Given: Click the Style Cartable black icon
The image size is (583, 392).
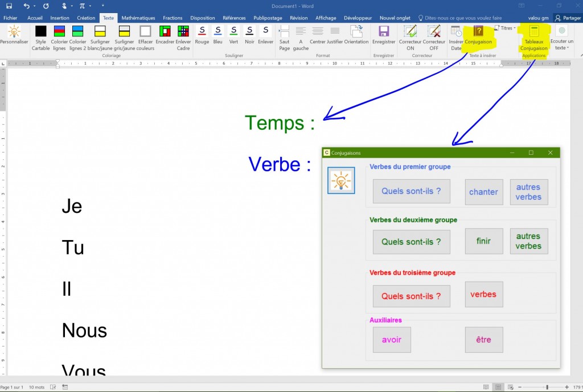Looking at the screenshot, I should [40, 31].
